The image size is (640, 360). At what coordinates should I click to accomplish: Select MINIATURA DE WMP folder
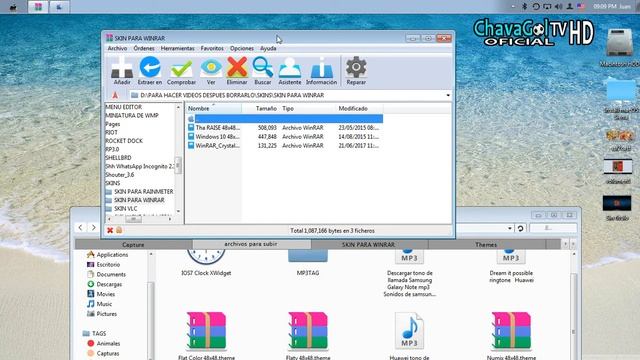point(132,116)
